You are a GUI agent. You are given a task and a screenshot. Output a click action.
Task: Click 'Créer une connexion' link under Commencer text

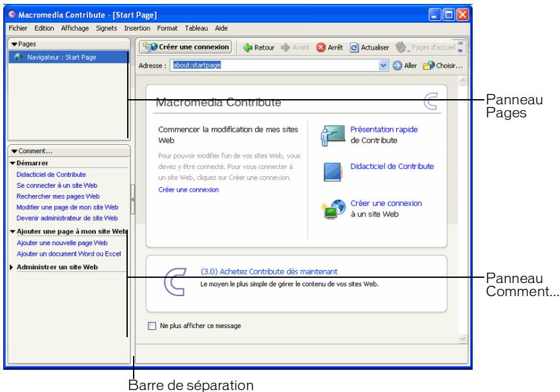click(188, 190)
